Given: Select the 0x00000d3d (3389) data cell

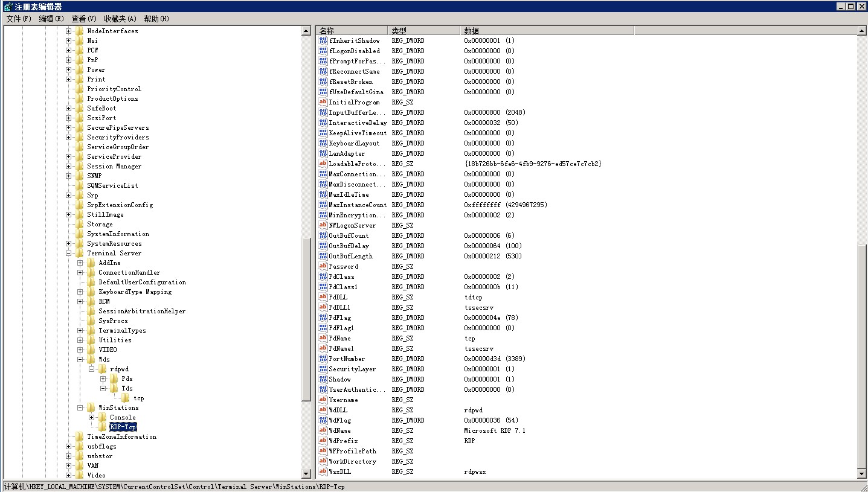Looking at the screenshot, I should (x=495, y=359).
